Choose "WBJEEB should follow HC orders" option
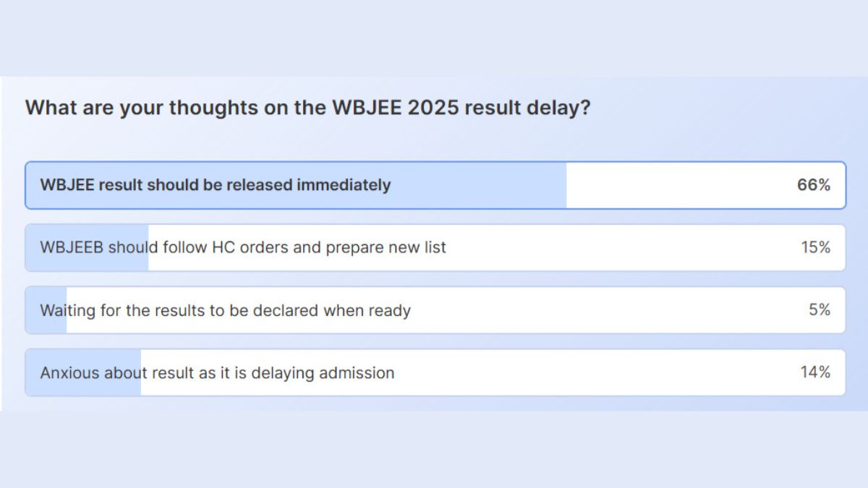Viewport: 868px width, 488px height. 243,247
